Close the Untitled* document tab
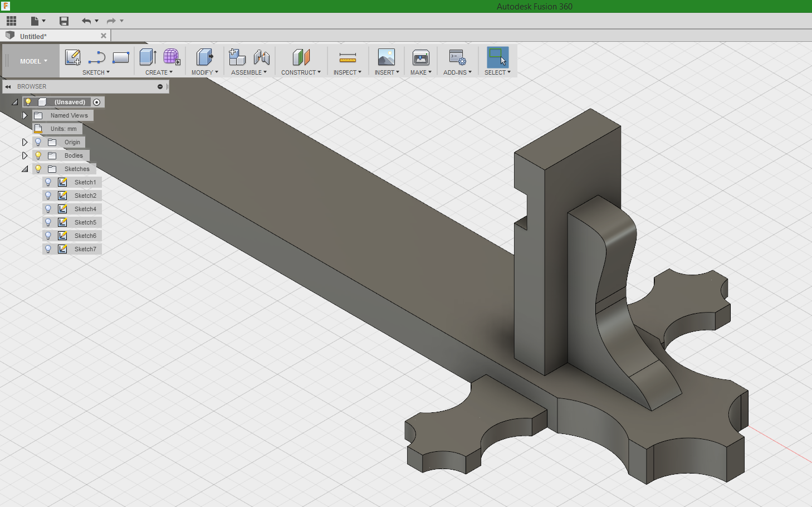Image resolution: width=812 pixels, height=507 pixels. pyautogui.click(x=103, y=36)
